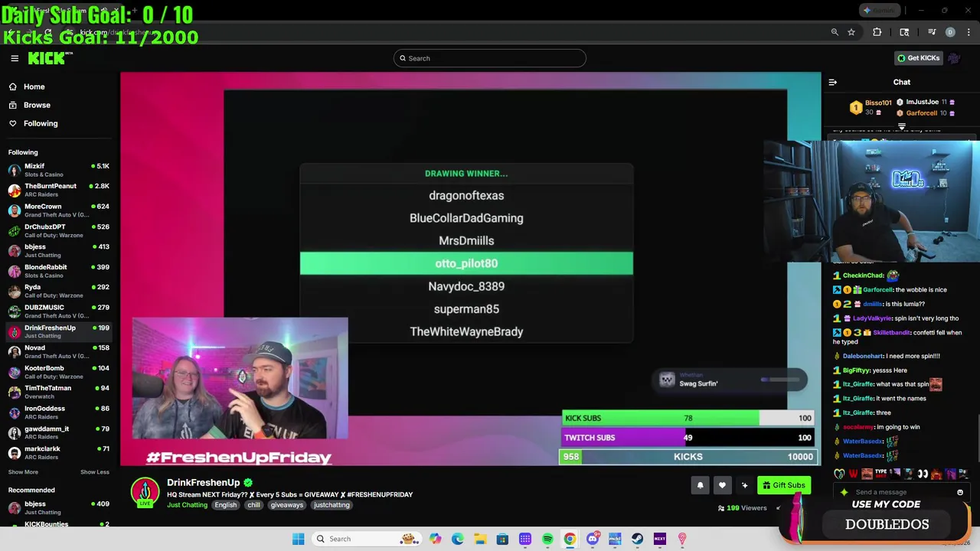Viewport: 980px width, 551px height.
Task: Open Microsoft Edge from the taskbar
Action: (x=458, y=539)
